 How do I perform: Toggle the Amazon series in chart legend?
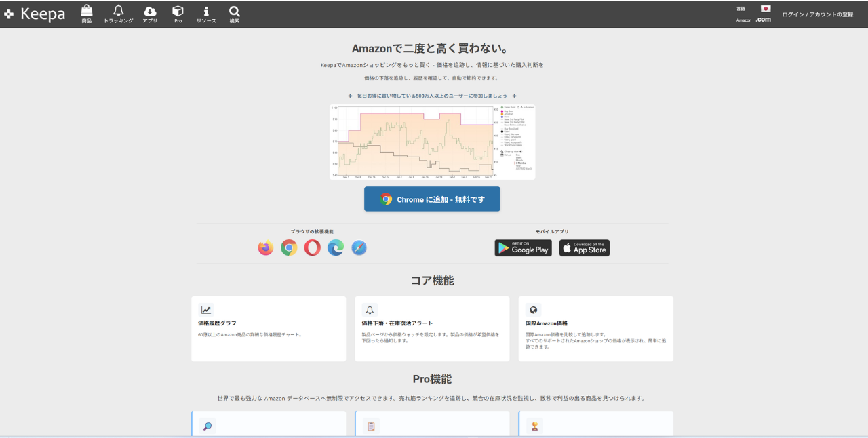pos(508,114)
